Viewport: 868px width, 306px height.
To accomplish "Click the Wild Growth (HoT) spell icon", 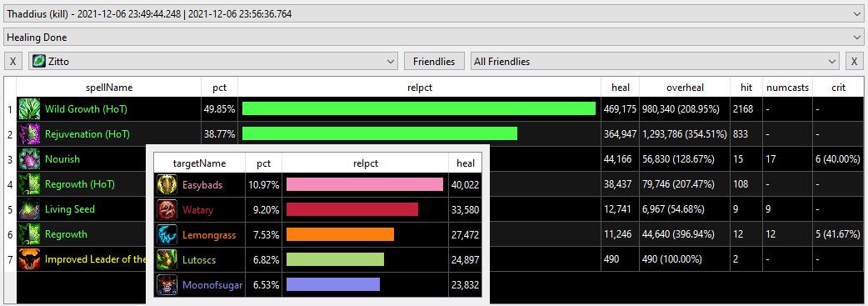I will [29, 109].
